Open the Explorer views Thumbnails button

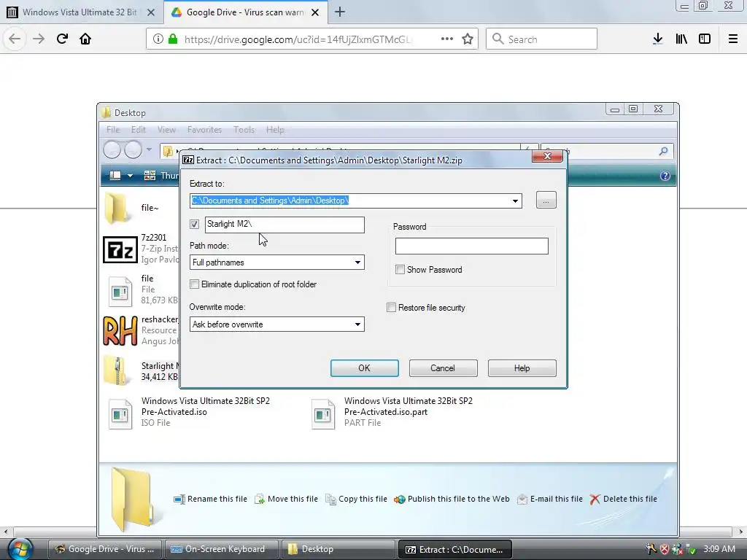(161, 176)
